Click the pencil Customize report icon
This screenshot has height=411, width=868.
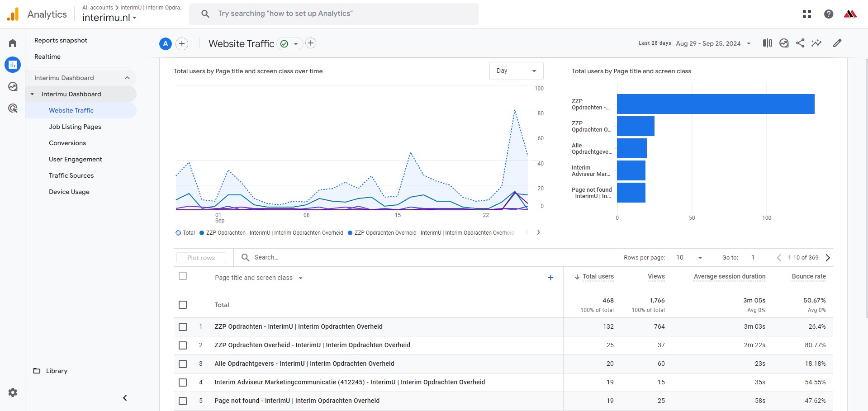tap(837, 43)
